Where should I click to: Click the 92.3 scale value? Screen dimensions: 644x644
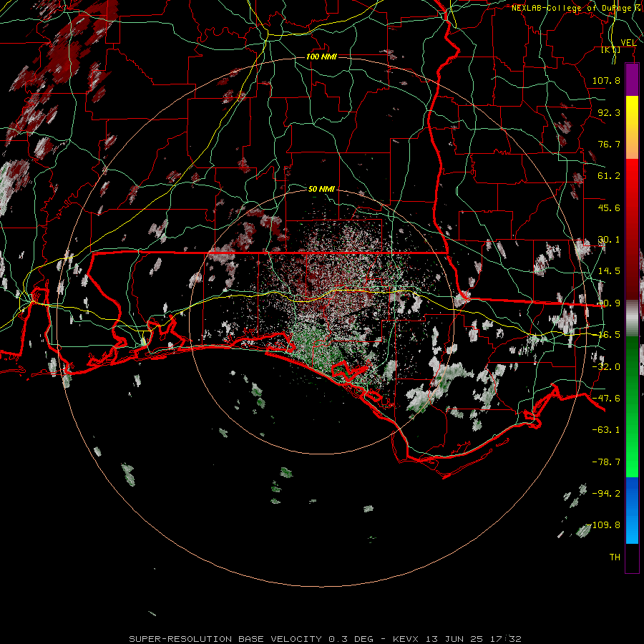point(609,112)
